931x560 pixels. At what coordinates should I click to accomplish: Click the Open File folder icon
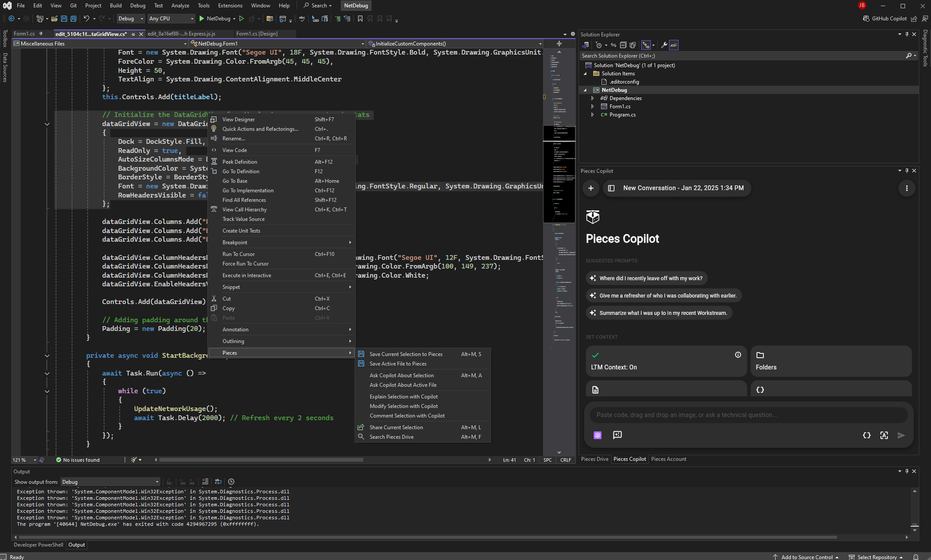pyautogui.click(x=55, y=19)
